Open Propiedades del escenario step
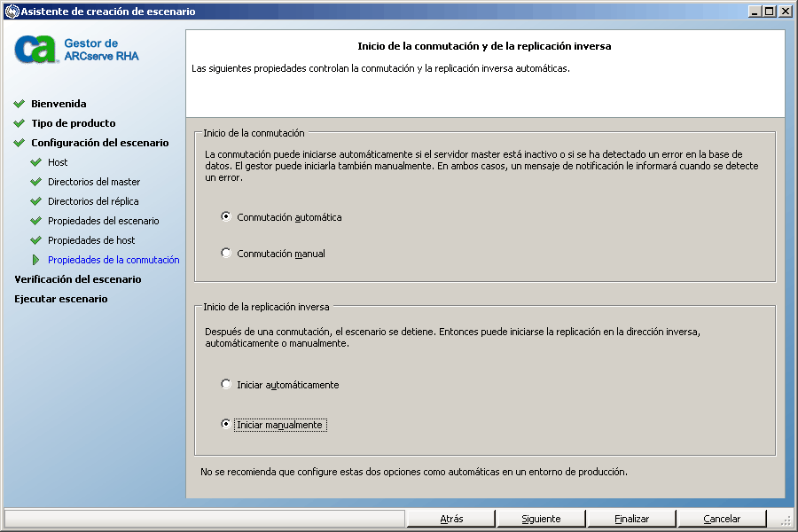 (104, 221)
